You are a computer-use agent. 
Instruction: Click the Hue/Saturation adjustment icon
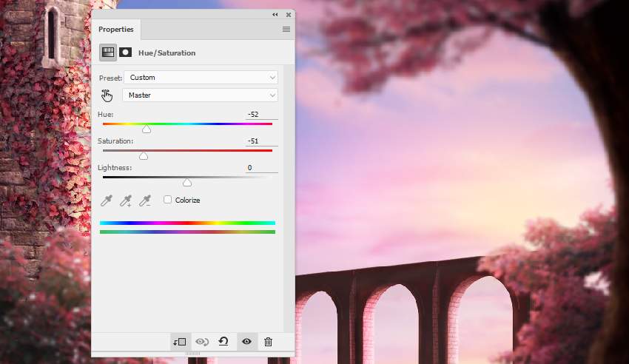click(108, 53)
